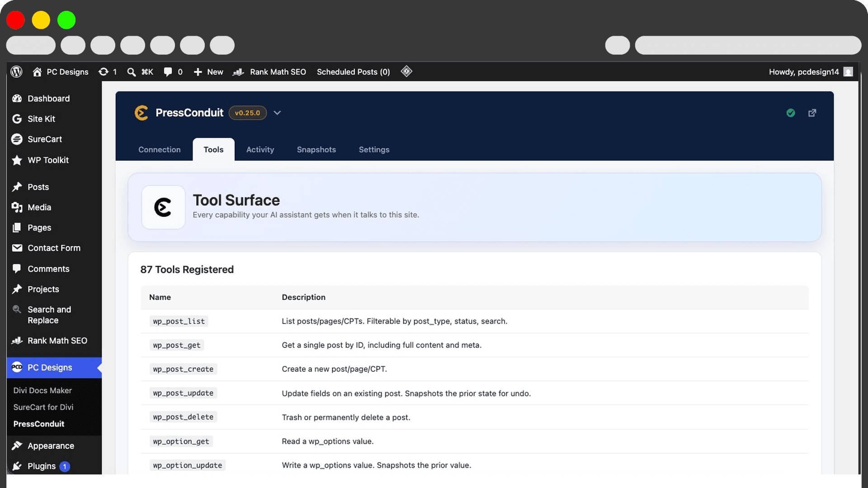Switch to the Activity tab
Image resolution: width=868 pixels, height=488 pixels.
(x=260, y=150)
